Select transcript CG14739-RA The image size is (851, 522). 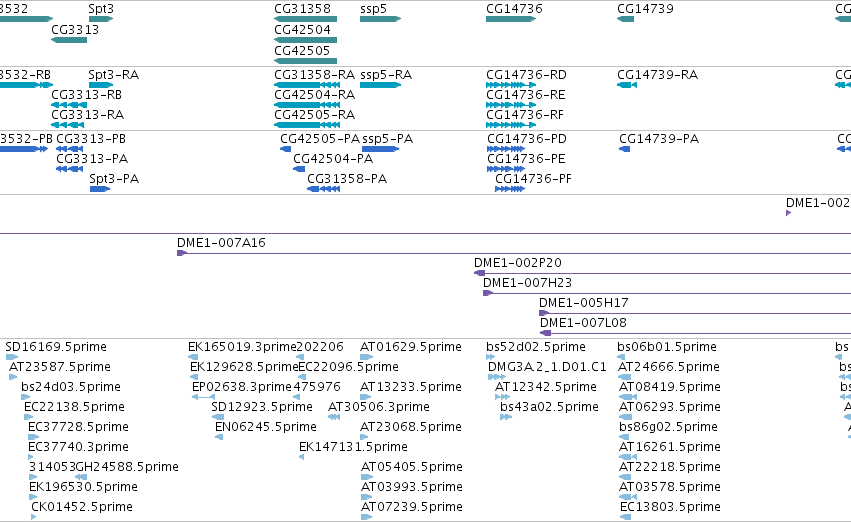(x=627, y=85)
